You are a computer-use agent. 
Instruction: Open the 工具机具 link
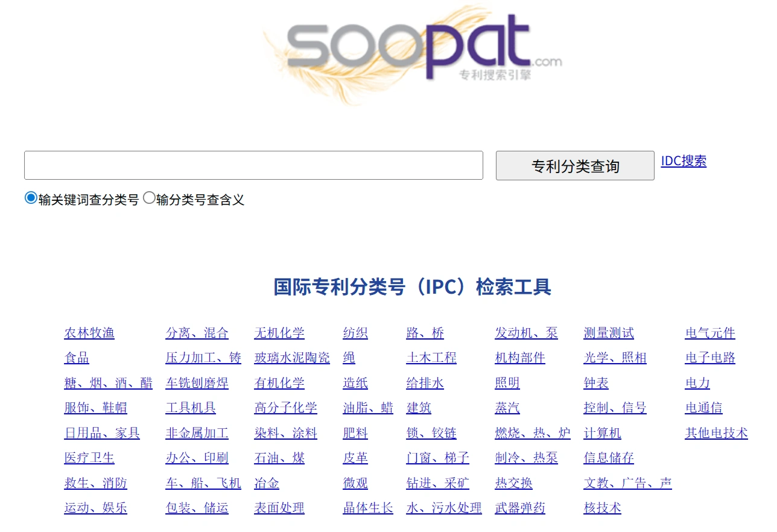[x=191, y=408]
